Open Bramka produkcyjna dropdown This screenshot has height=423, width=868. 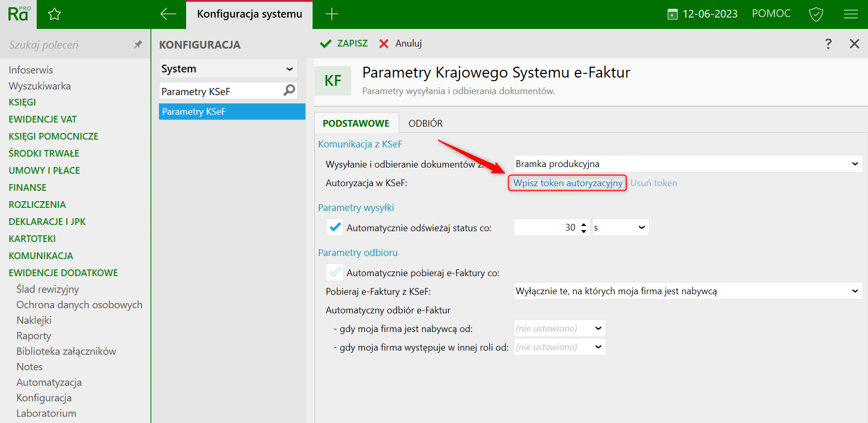coord(687,164)
